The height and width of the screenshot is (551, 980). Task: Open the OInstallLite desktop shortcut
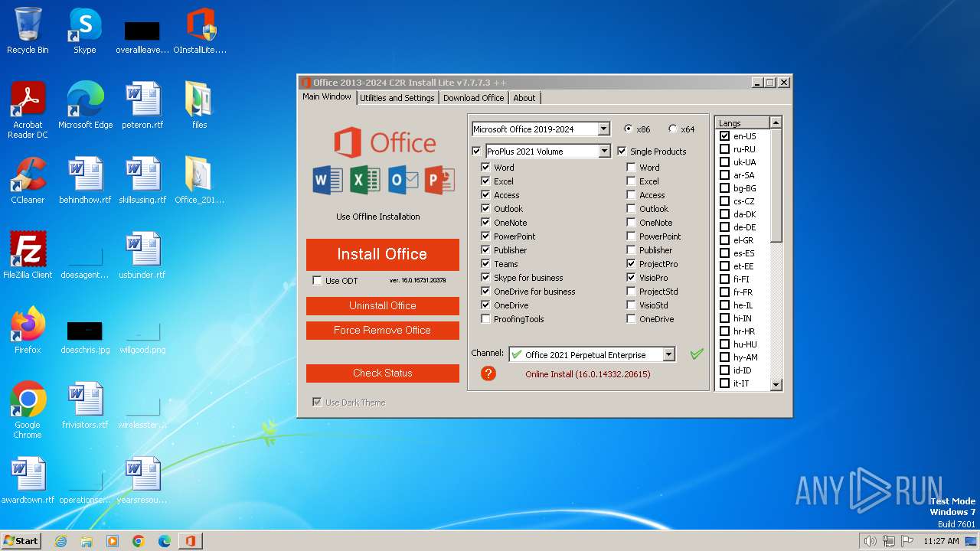[x=201, y=31]
